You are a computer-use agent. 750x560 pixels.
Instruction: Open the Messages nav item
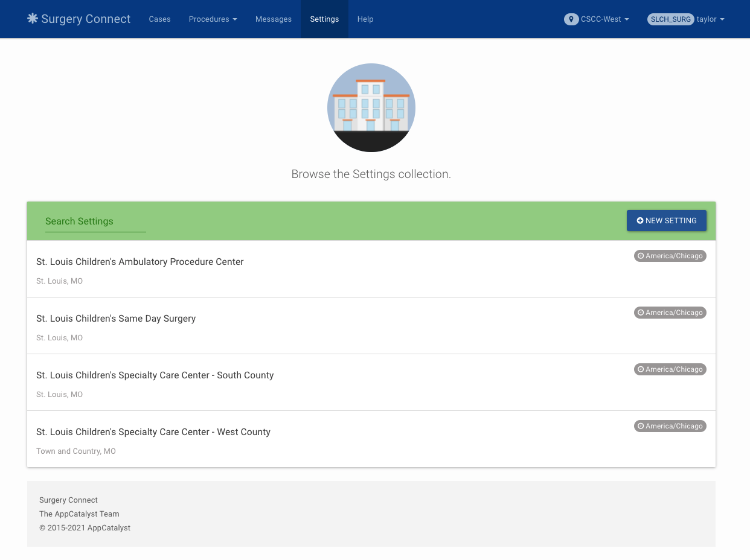274,19
